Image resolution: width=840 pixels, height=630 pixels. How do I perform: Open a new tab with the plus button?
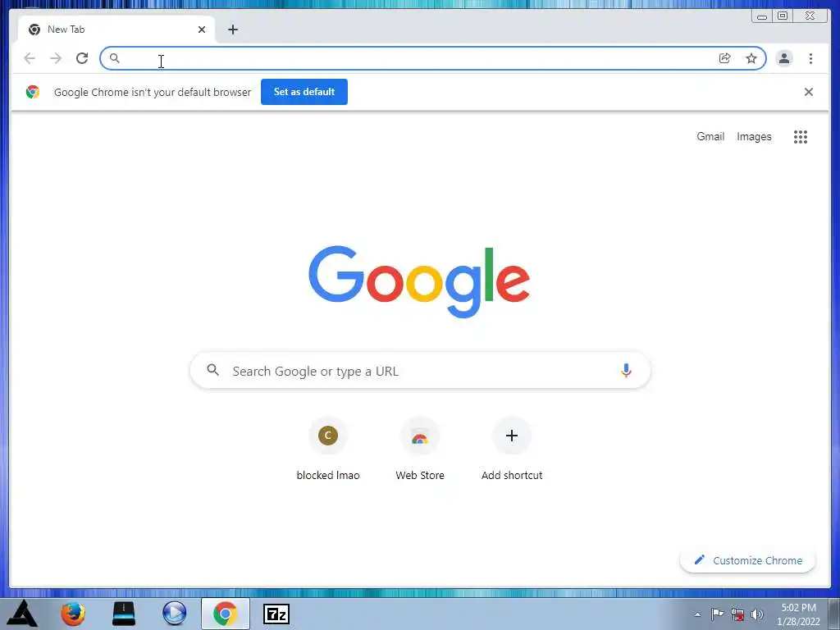point(232,30)
